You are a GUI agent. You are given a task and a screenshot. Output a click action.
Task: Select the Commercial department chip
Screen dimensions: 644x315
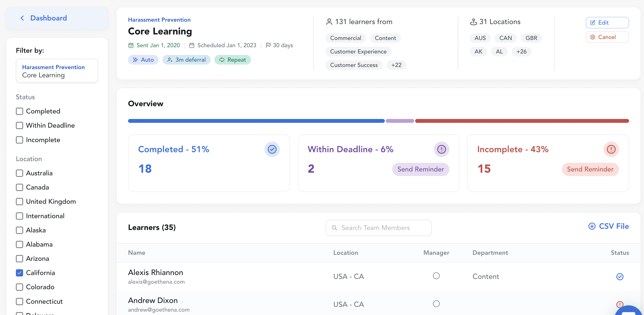(346, 38)
